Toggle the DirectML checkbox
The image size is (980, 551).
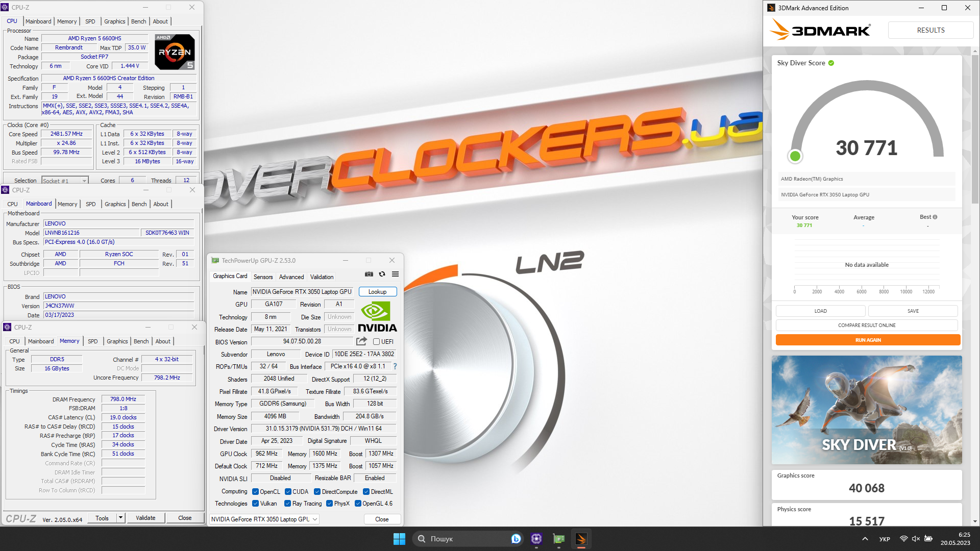366,492
